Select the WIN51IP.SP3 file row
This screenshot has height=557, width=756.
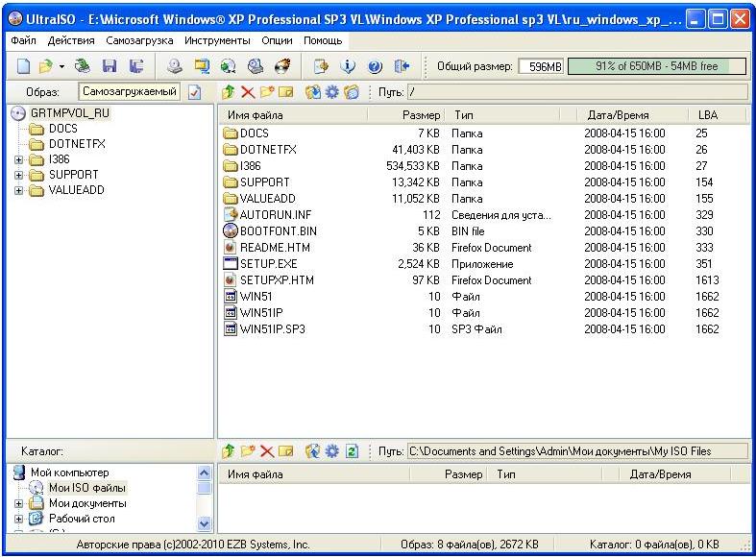point(482,329)
